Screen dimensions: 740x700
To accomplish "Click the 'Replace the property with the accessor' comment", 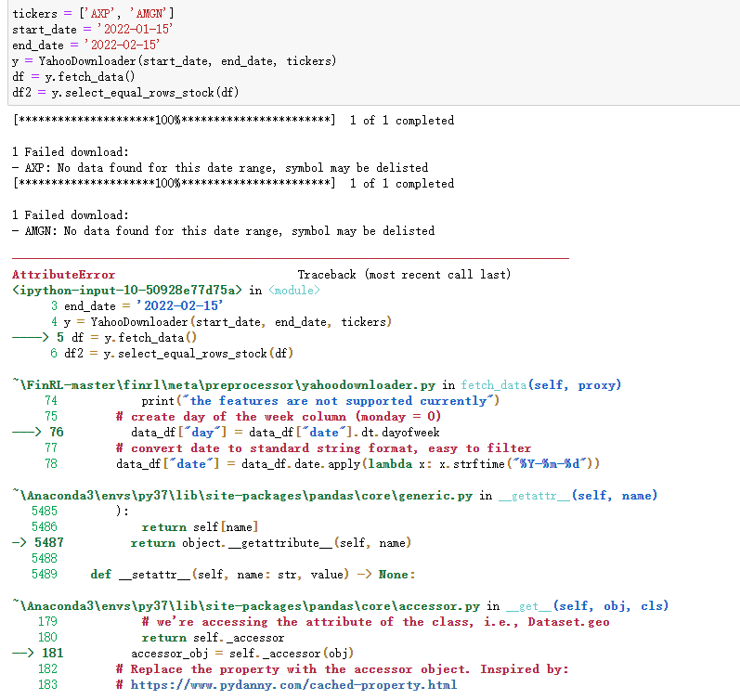I will click(x=343, y=669).
